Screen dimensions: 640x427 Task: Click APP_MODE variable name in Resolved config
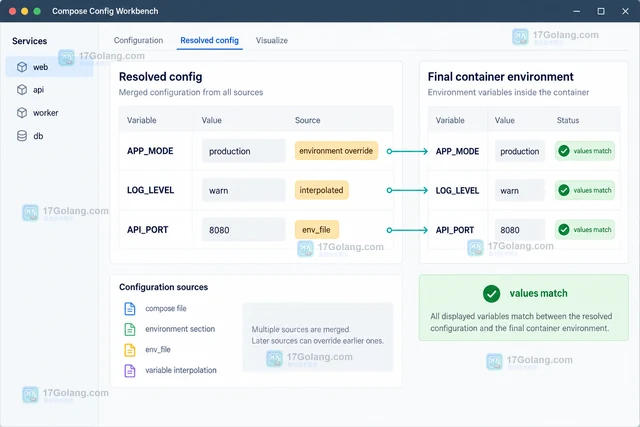click(x=150, y=151)
